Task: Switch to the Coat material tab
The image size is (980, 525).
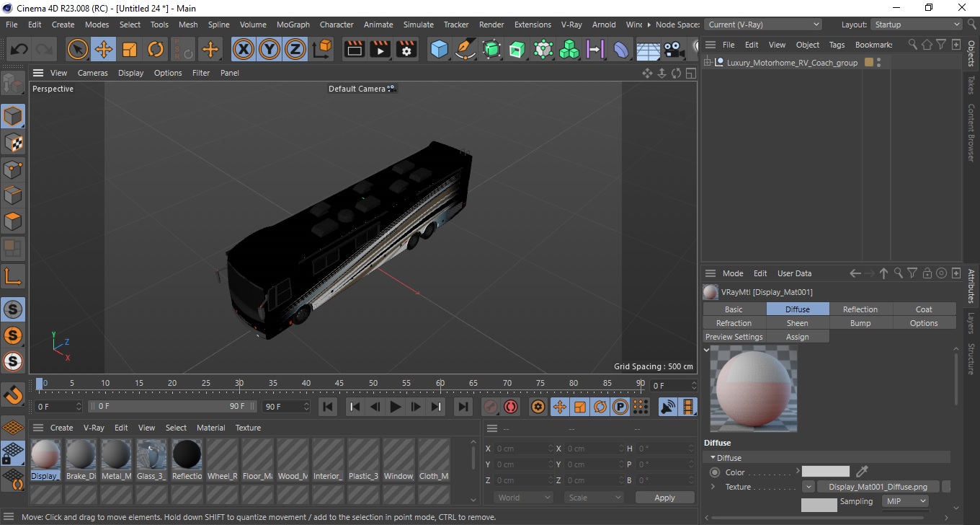Action: 924,309
